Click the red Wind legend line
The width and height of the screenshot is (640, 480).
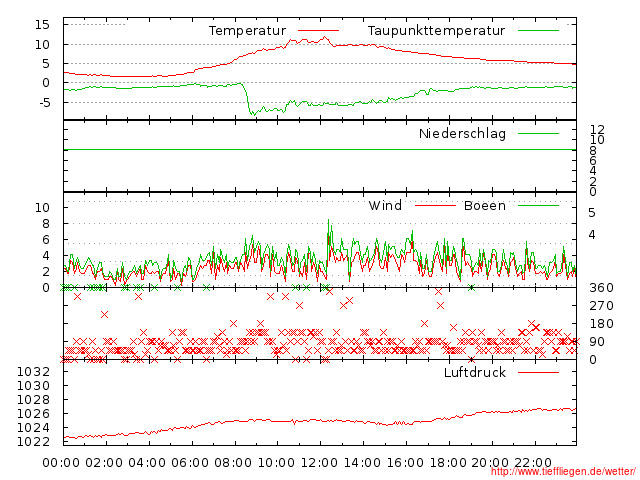point(435,205)
